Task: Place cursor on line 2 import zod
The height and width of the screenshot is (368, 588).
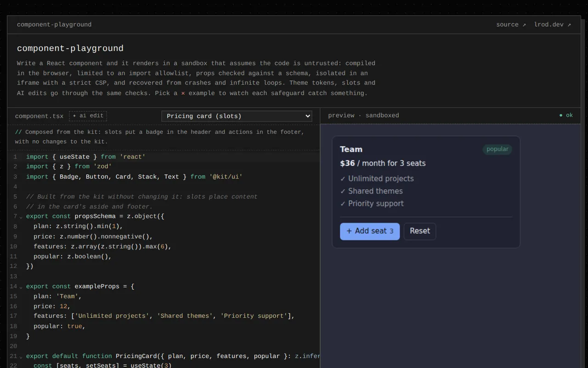Action: point(69,167)
